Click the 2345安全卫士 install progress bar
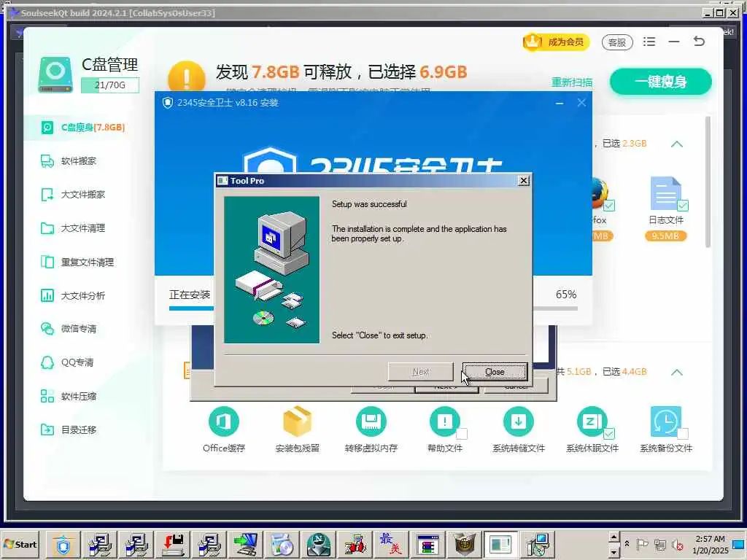This screenshot has width=747, height=560. pyautogui.click(x=373, y=308)
